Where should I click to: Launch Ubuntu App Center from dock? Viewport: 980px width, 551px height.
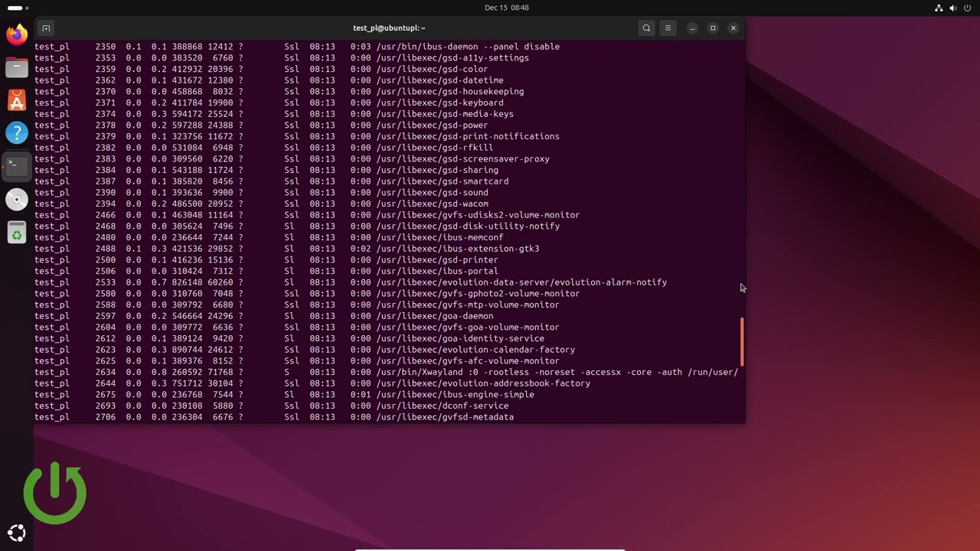pos(16,100)
